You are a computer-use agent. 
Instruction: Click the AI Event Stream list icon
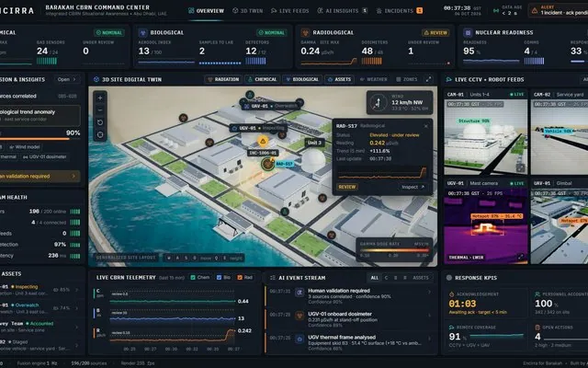point(273,278)
